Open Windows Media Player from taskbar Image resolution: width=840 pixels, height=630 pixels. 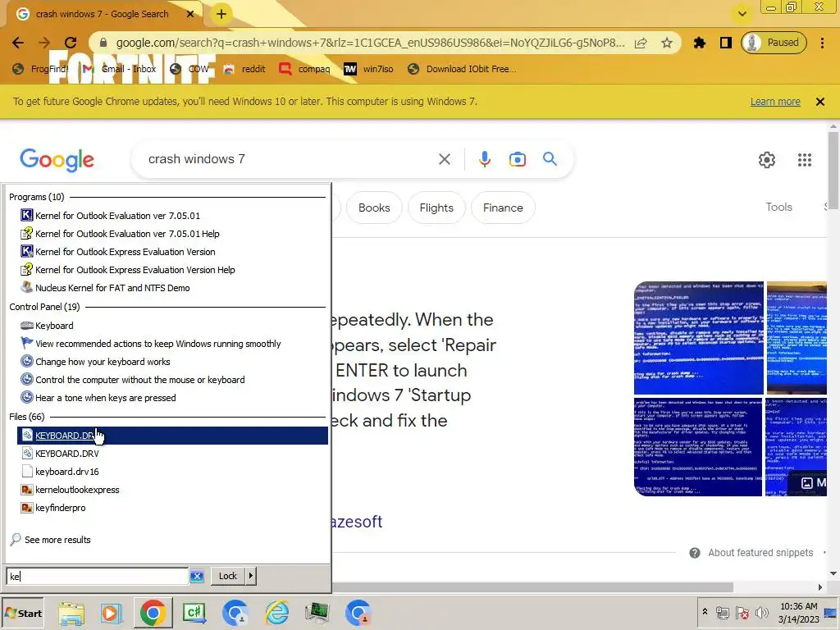[112, 614]
